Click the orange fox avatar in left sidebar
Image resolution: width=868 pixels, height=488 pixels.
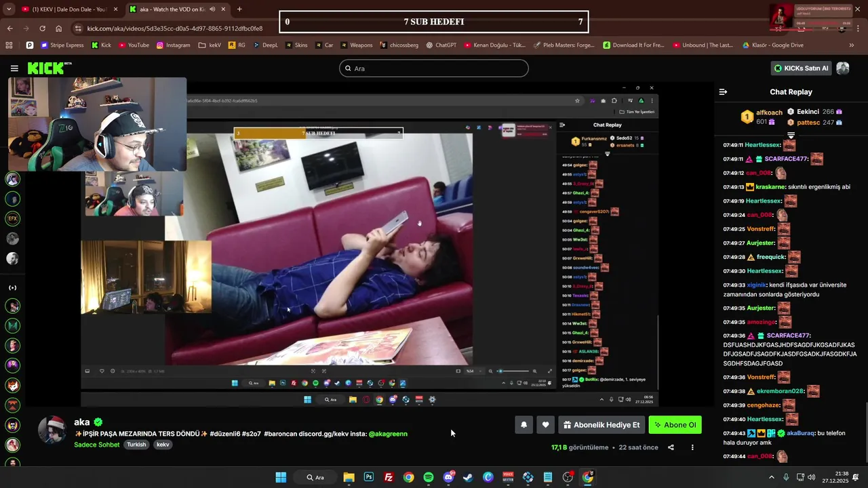[x=12, y=385]
